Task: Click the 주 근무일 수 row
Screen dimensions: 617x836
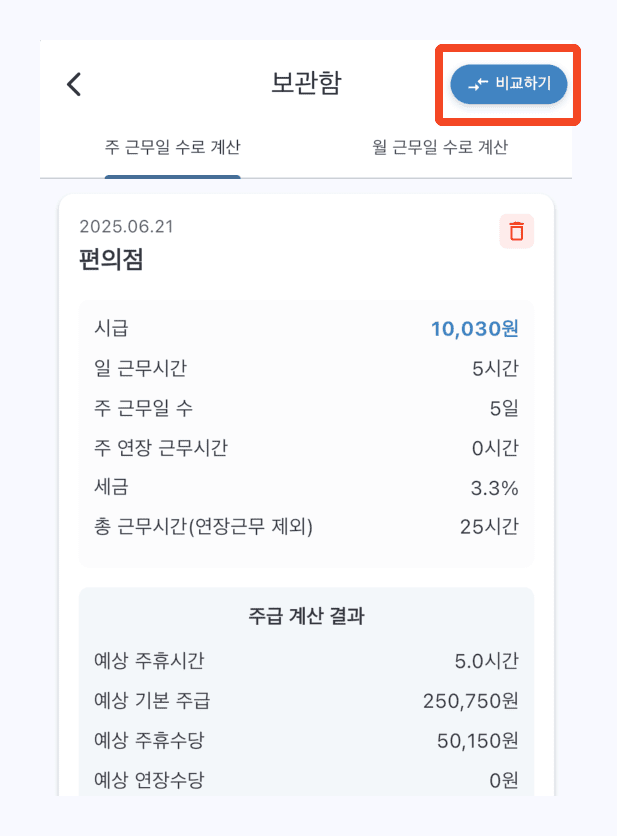Action: 306,408
